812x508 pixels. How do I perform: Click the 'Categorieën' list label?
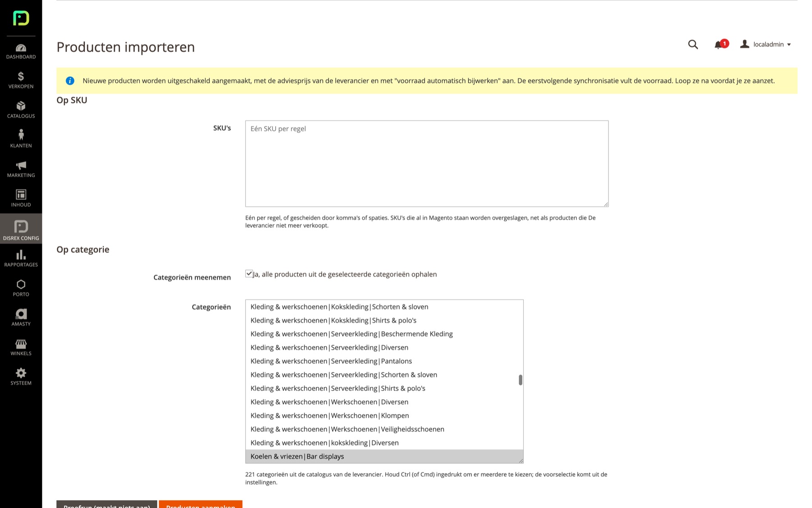point(211,307)
